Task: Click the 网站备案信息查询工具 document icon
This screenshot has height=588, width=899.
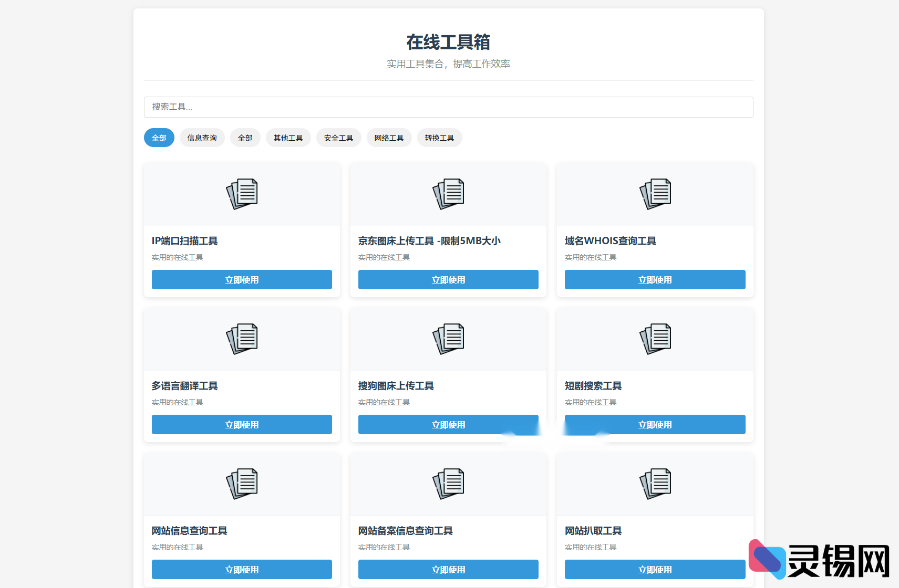Action: (x=448, y=483)
